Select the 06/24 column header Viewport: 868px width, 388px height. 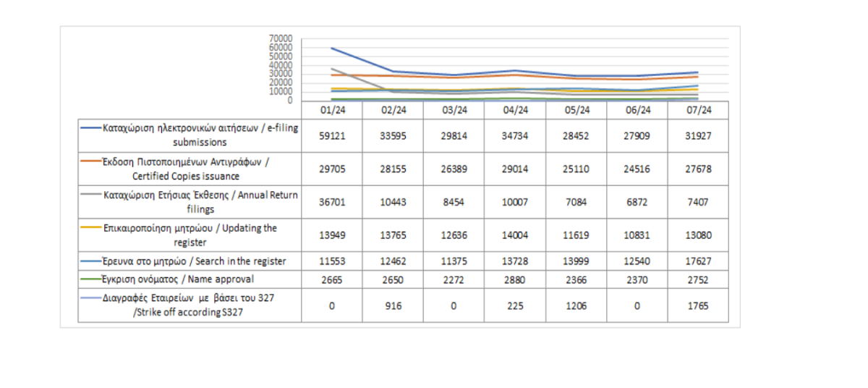[637, 111]
